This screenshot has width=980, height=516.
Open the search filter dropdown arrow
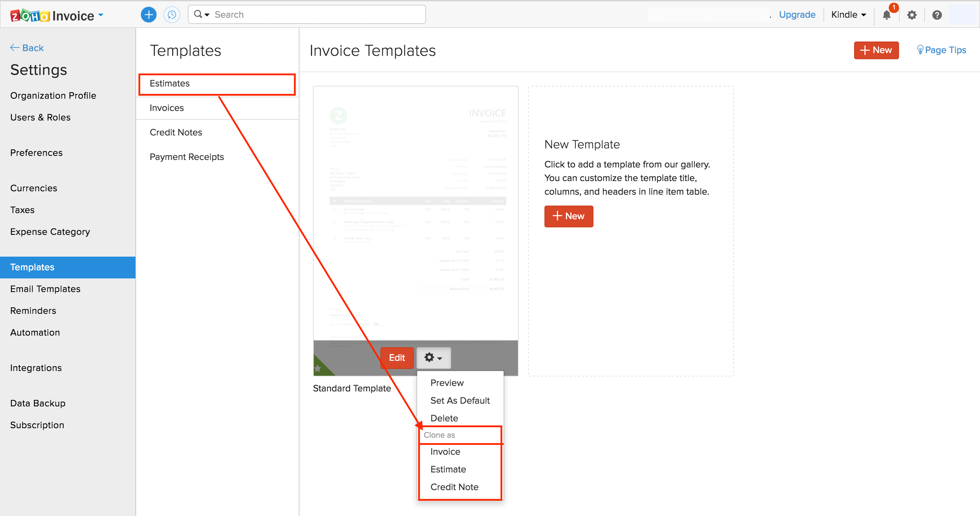click(207, 15)
